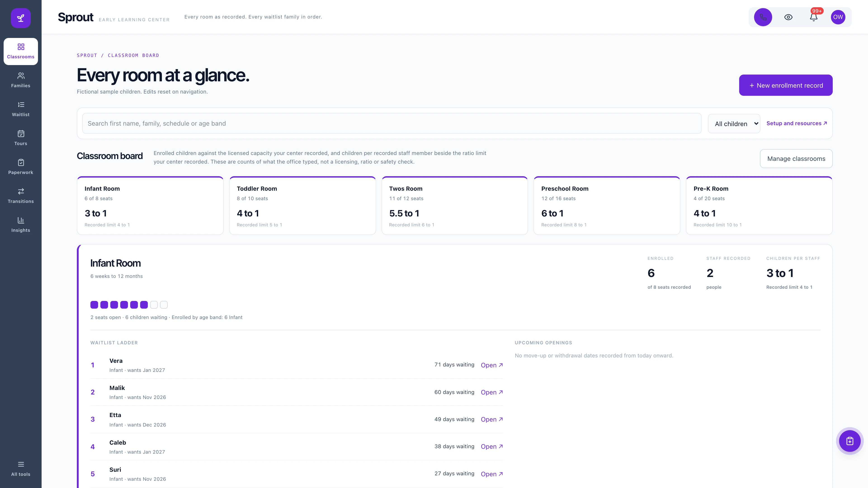Click the first empty seat square
Screen dimensions: 868x488
tap(154, 305)
